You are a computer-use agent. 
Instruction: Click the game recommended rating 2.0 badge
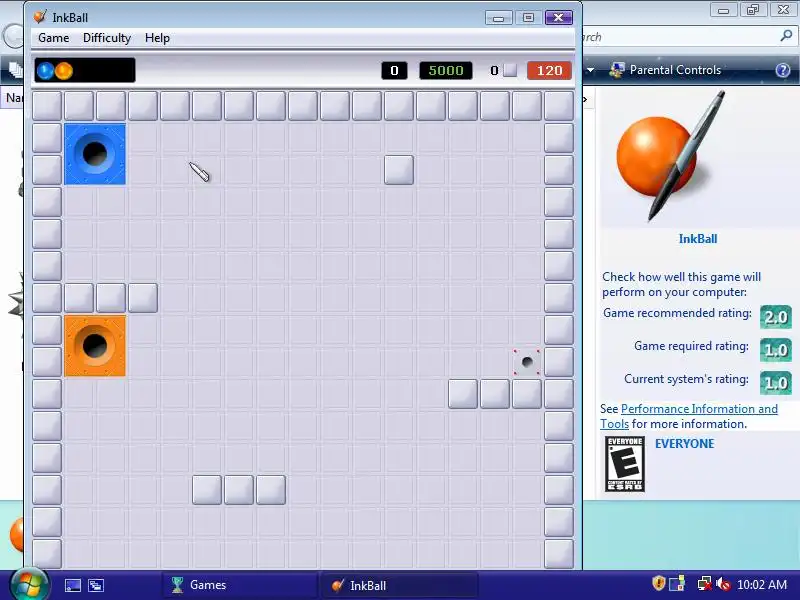point(776,317)
